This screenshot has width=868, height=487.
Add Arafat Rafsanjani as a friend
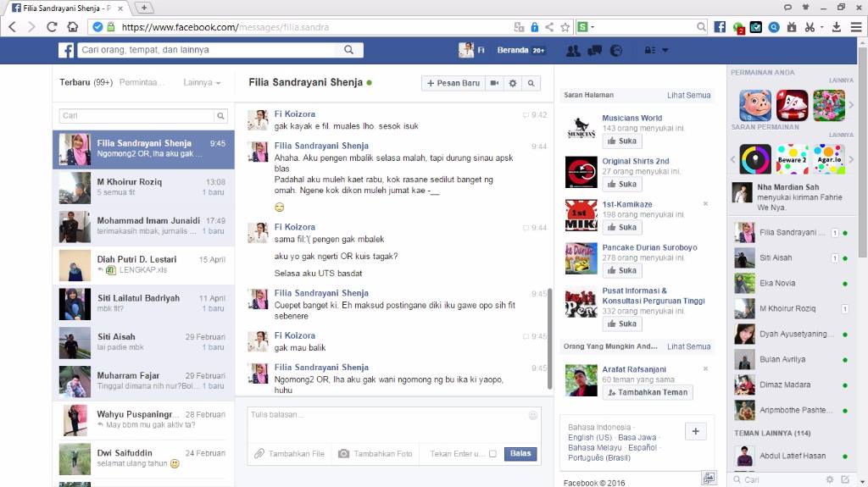(x=647, y=392)
